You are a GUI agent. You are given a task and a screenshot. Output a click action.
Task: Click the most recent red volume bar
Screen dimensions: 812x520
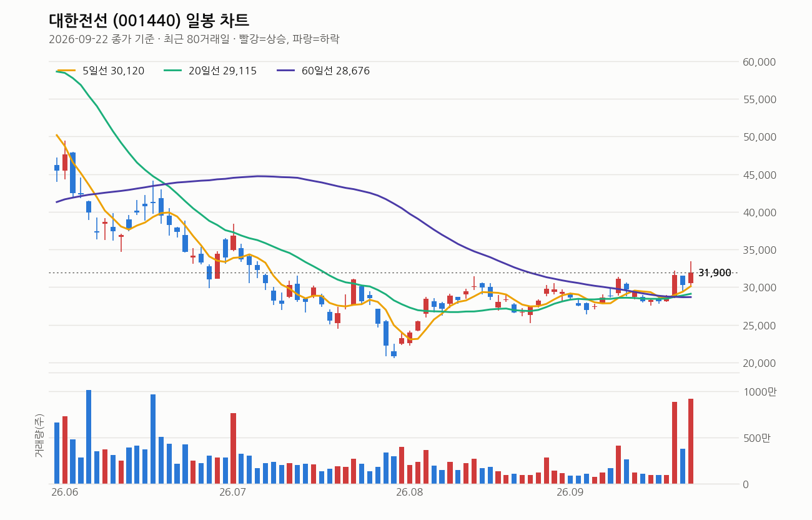[x=691, y=441]
